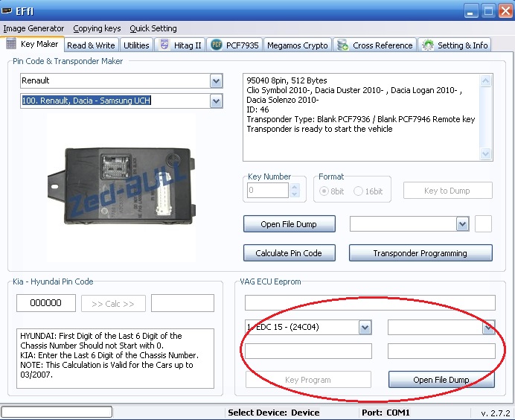Click the Kia-Hyundai 000000 input field
Screen dimensions: 515x420
[x=46, y=303]
